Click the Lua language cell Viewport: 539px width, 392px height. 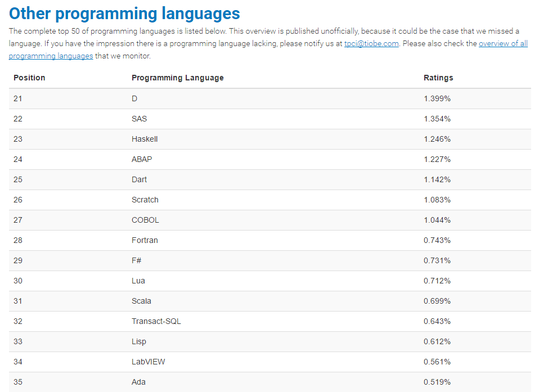pos(138,281)
